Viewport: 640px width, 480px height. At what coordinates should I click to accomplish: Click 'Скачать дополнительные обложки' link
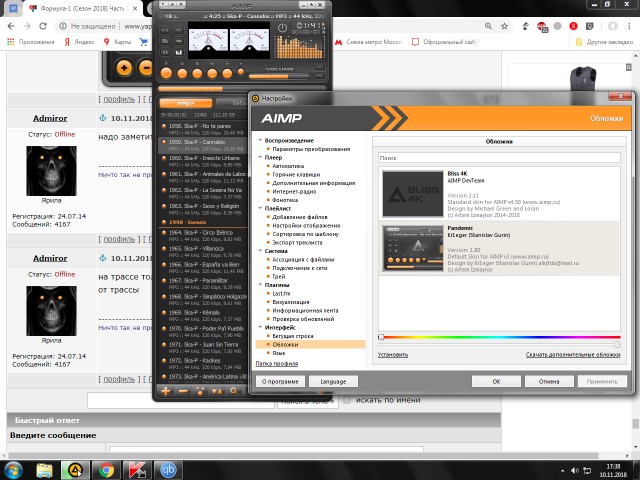point(573,355)
